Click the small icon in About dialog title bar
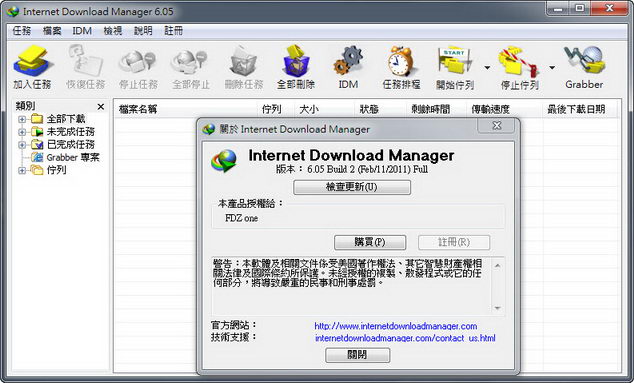The height and width of the screenshot is (383, 634). pos(209,129)
